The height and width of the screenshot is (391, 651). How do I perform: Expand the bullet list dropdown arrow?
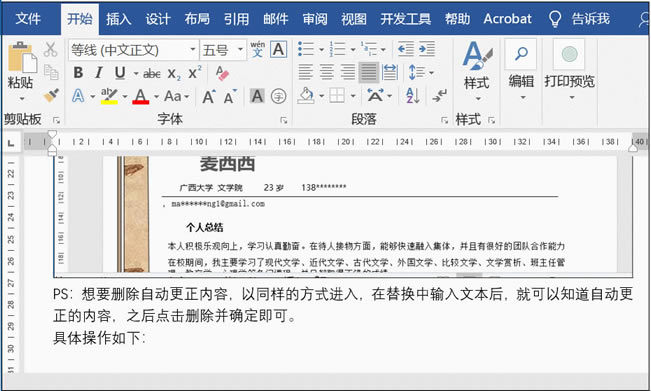pyautogui.click(x=321, y=49)
